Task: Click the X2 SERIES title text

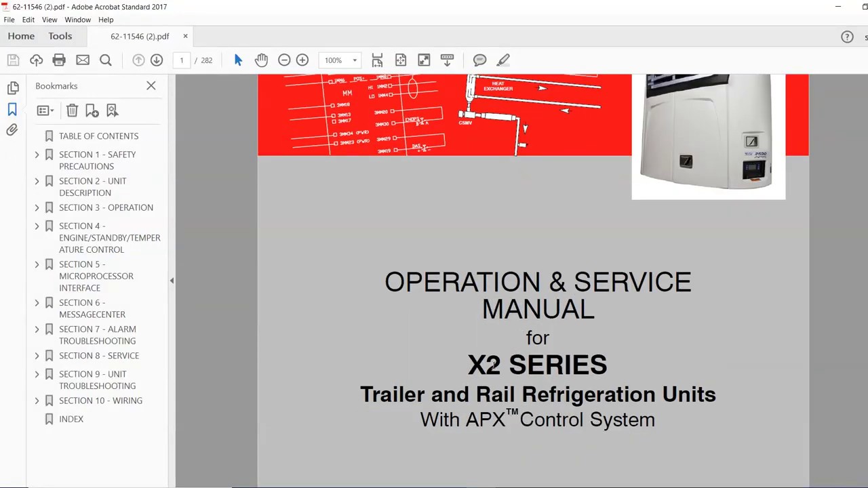Action: pos(537,365)
